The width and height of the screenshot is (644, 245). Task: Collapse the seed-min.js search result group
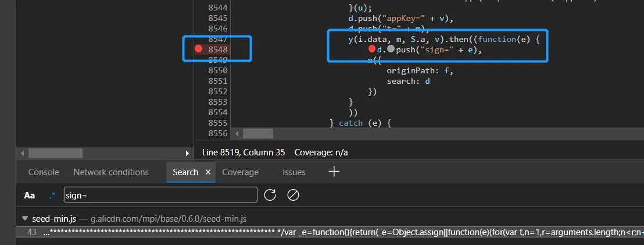[24, 219]
